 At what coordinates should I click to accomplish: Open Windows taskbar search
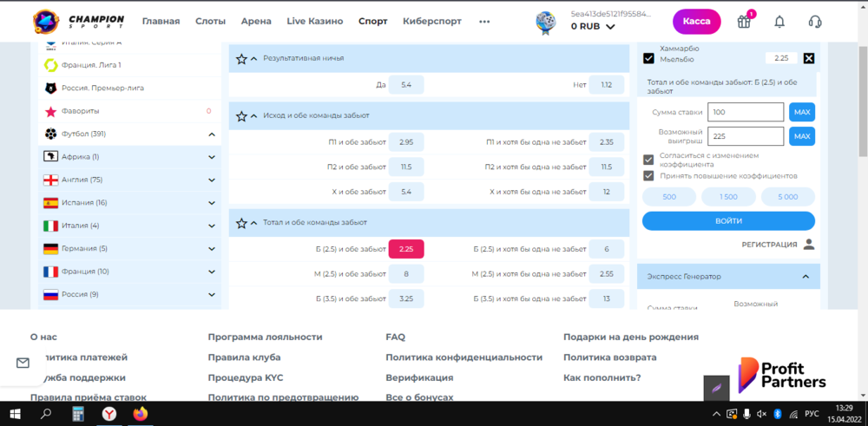47,414
